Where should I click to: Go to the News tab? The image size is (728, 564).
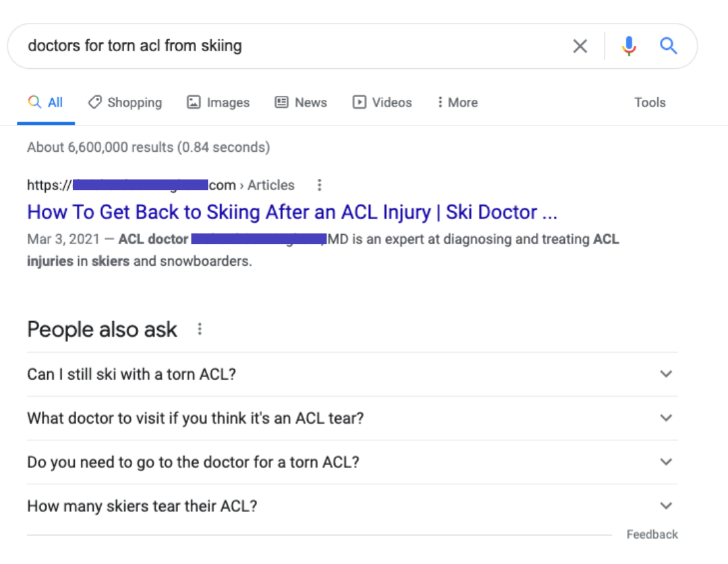pyautogui.click(x=301, y=103)
